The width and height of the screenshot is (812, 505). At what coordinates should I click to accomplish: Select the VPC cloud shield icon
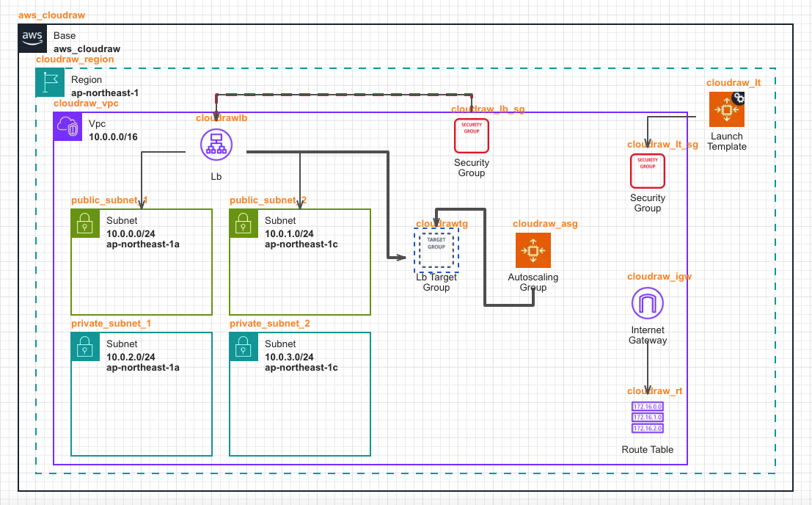(x=68, y=128)
